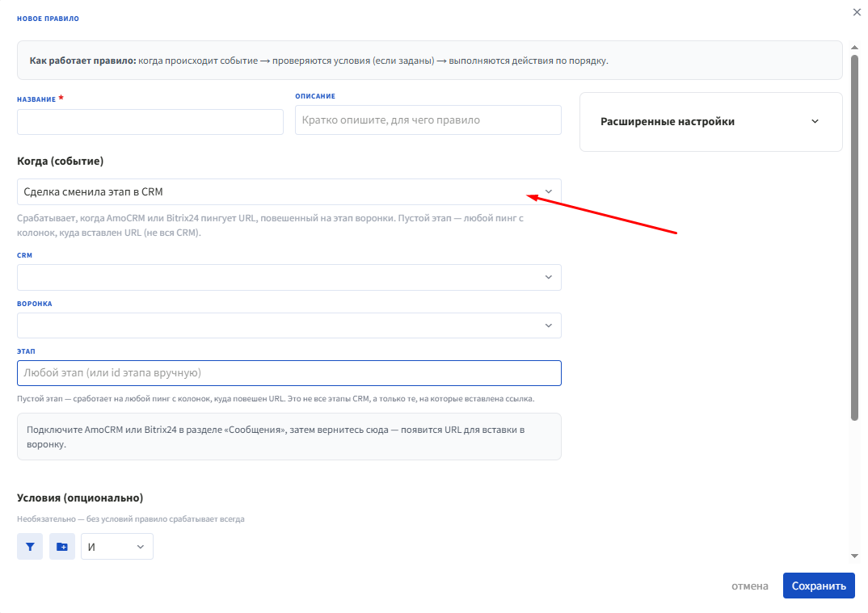Screen dimensions: 868x613
Task: Click the 'Срабатывает, когда AmoCRM' description text
Action: pos(270,225)
